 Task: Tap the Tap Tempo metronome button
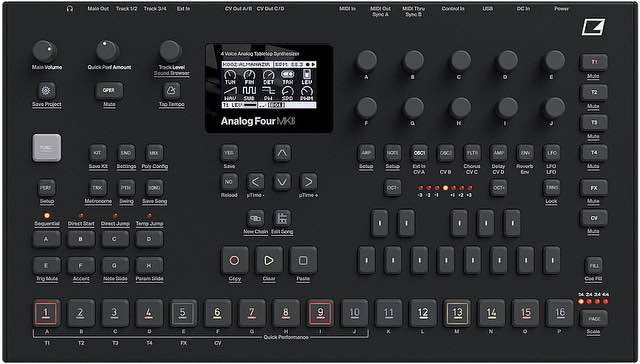click(171, 91)
